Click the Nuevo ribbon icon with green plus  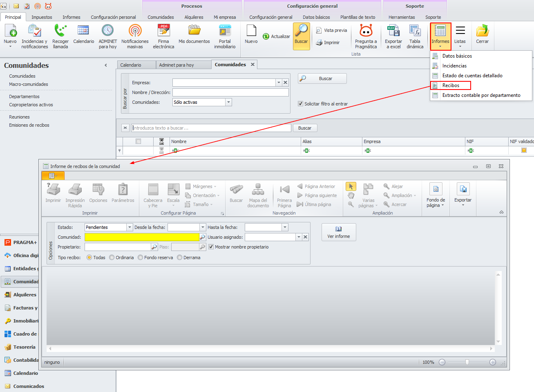10,36
